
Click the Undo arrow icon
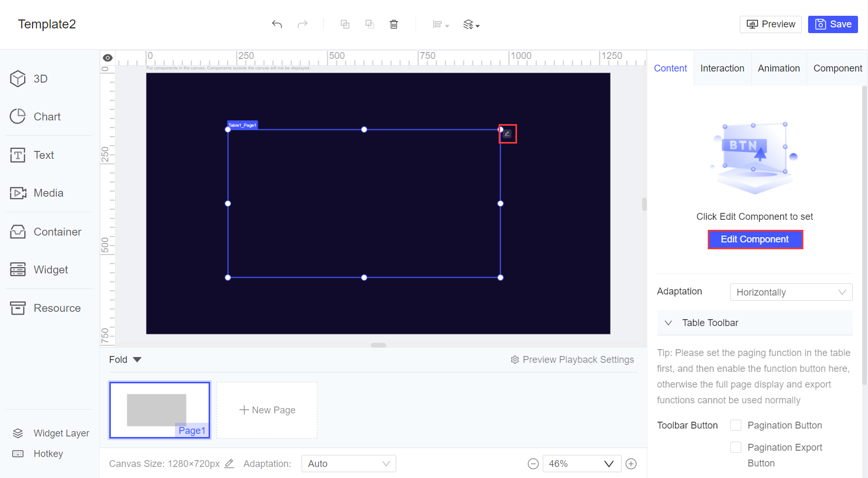(277, 24)
